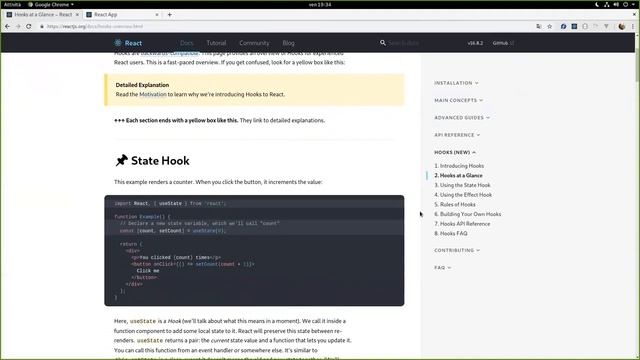Click the power icon in top bar
Viewport: 640px width, 360px height.
(x=625, y=4)
